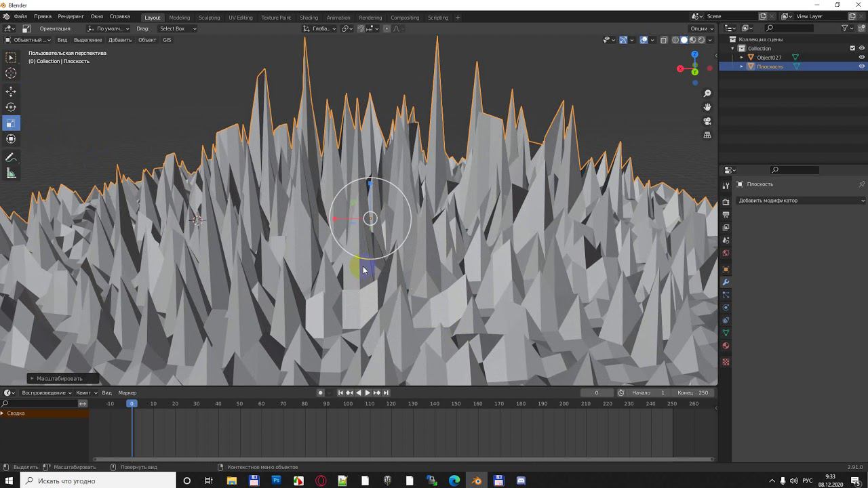Select the Cursor tool

point(11,73)
